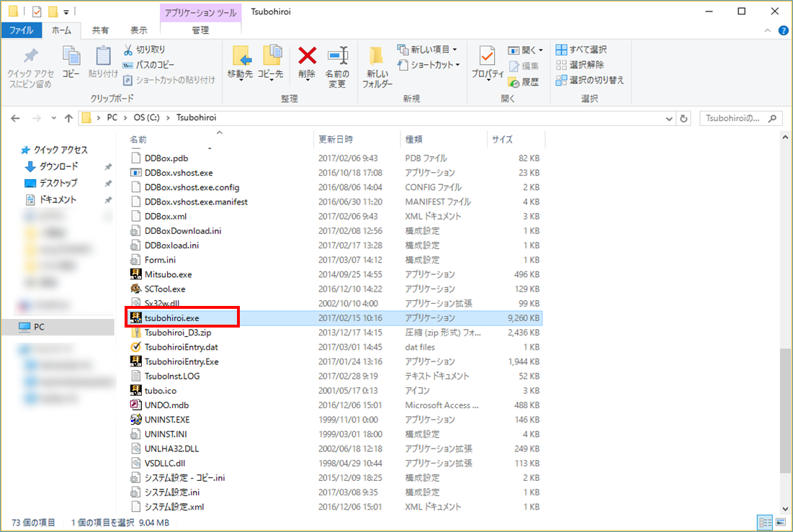
Task: Click the アプリケーション ツール contextual tab
Action: point(200,13)
